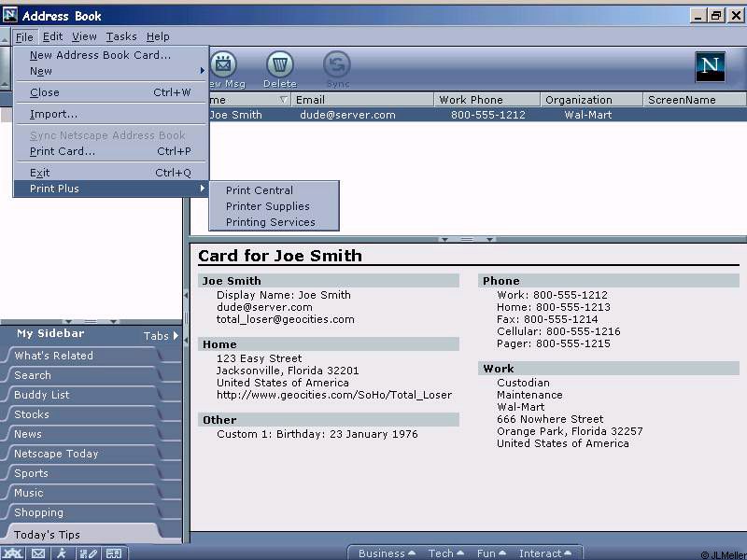Open the Music sidebar tab
The image size is (747, 560).
83,493
